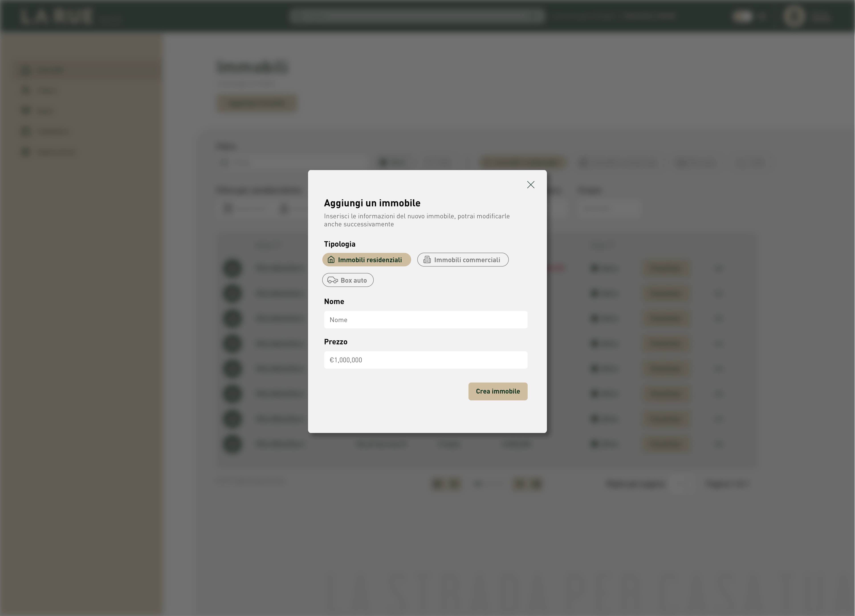Pick the Box auto type option
855x616 pixels.
coord(348,280)
